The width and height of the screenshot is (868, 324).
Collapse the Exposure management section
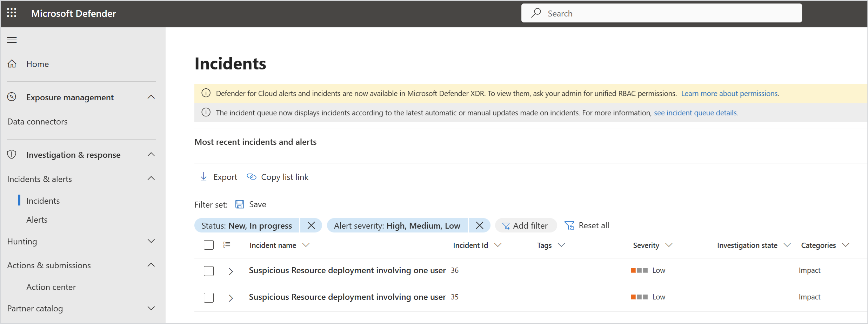click(x=151, y=97)
